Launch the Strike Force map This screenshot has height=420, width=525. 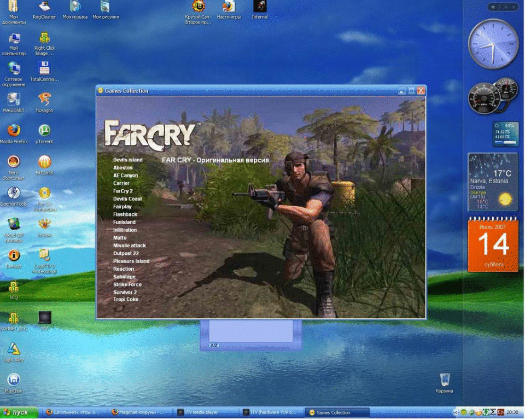click(x=127, y=285)
